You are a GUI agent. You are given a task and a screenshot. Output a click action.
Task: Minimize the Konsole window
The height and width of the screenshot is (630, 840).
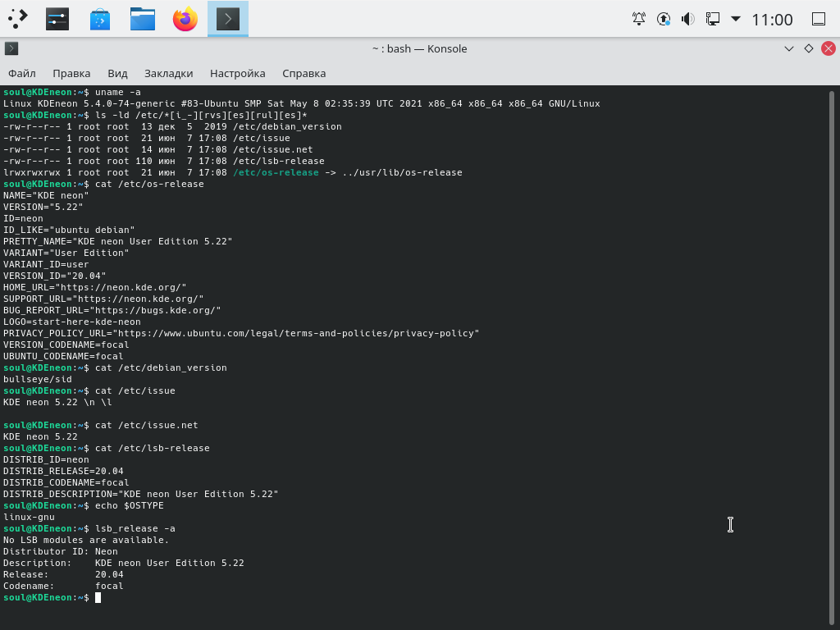click(x=789, y=48)
